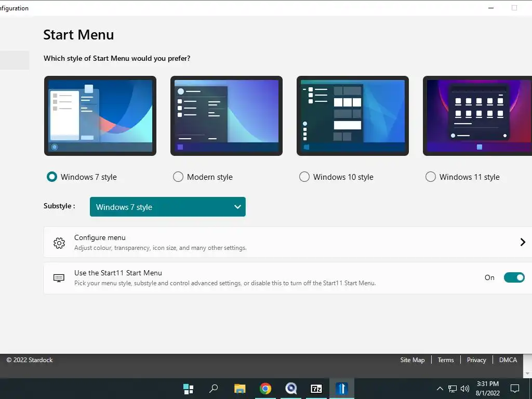
Task: Click the highlighted sidebar item at left edge
Action: click(15, 60)
